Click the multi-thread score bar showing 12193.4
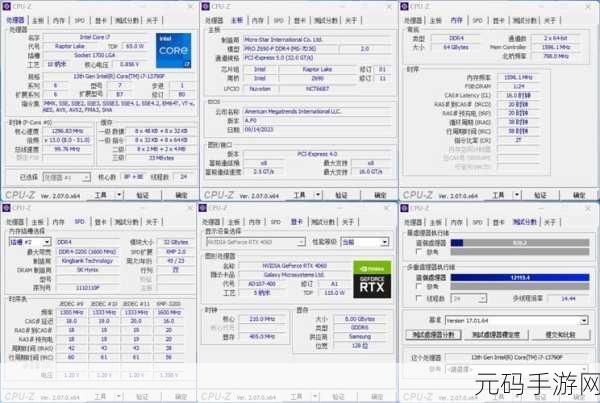Screen dimensions: 600x403 coord(520,277)
